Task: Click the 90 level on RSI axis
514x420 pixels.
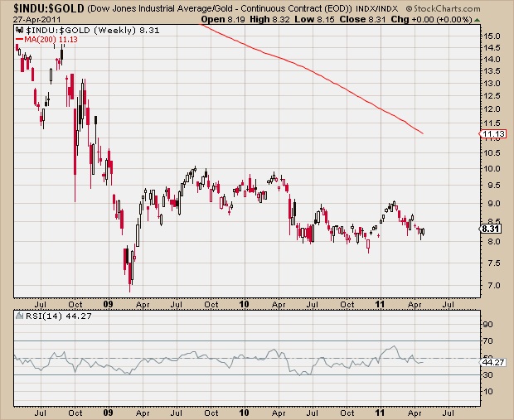Action: [487, 325]
